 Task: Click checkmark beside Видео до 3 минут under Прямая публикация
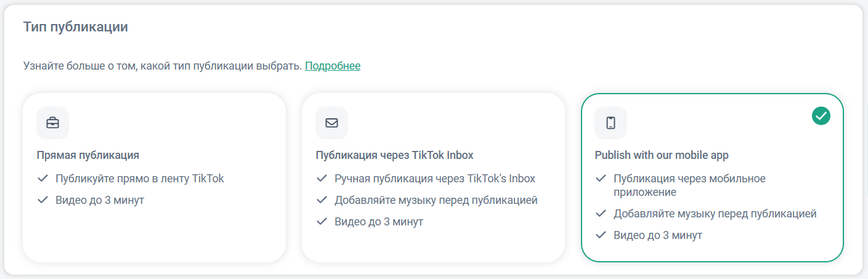click(43, 200)
